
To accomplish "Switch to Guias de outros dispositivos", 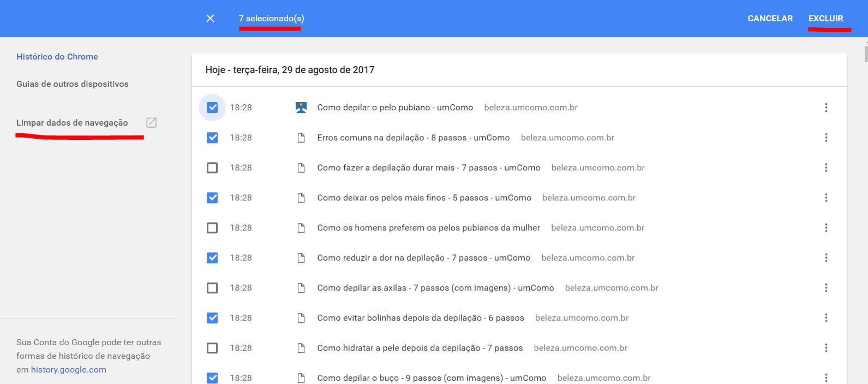I will tap(73, 84).
